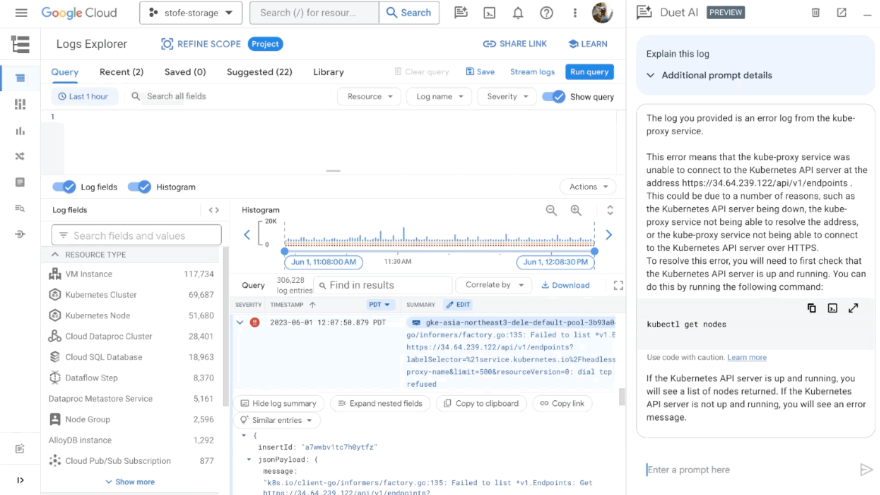
Task: Click Hide log summary
Action: tap(279, 404)
